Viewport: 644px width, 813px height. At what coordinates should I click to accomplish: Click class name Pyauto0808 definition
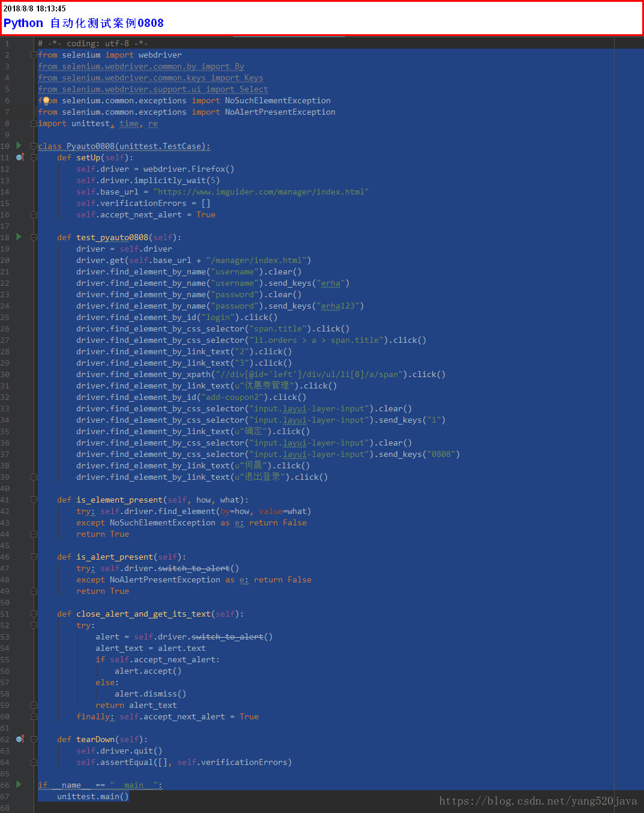[x=90, y=146]
